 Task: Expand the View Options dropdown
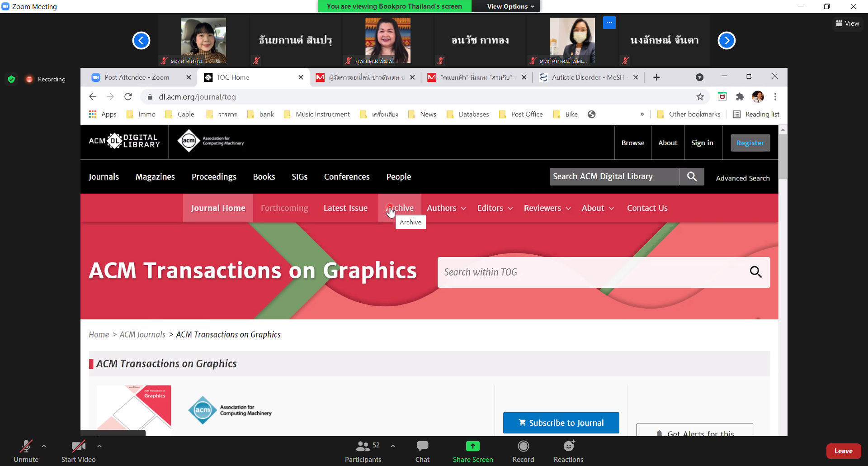click(510, 6)
